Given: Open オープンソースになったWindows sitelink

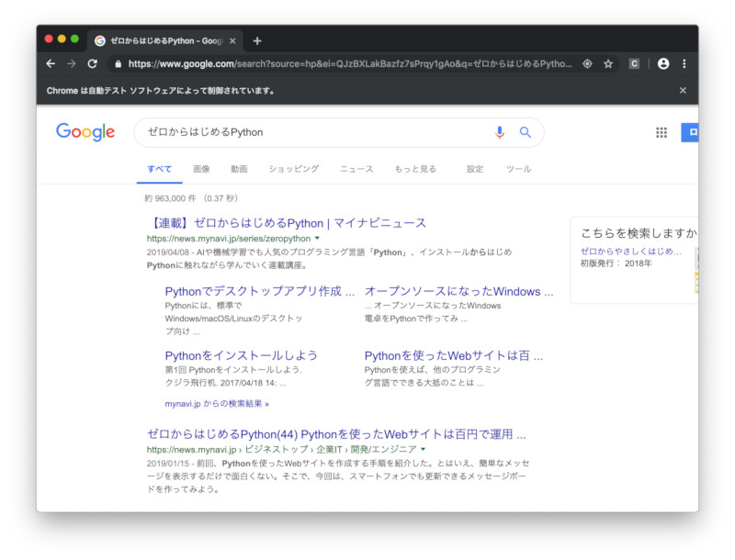Looking at the screenshot, I should pos(458,291).
